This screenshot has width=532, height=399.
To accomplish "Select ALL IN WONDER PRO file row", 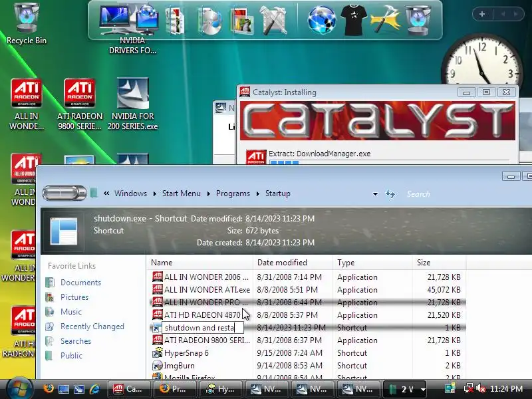I will pos(308,303).
